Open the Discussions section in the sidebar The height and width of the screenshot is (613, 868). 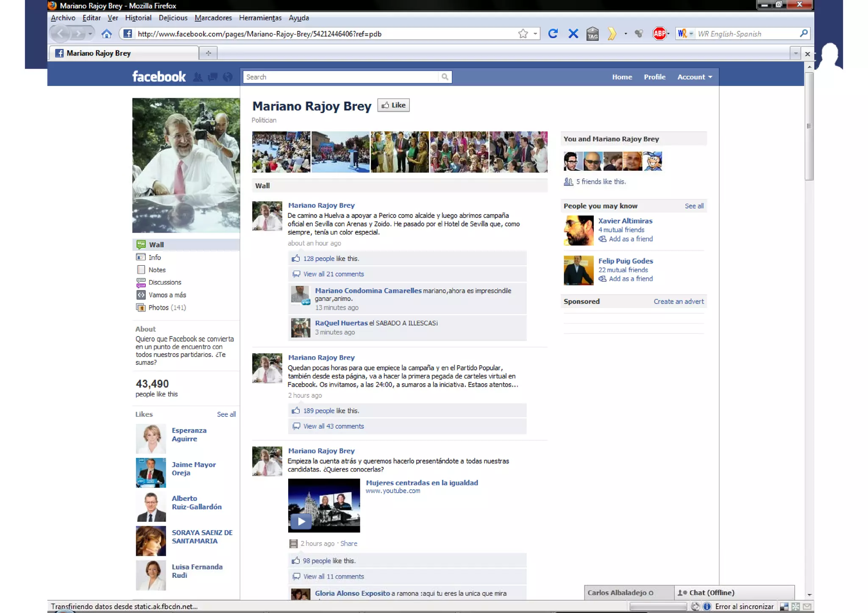tap(164, 282)
